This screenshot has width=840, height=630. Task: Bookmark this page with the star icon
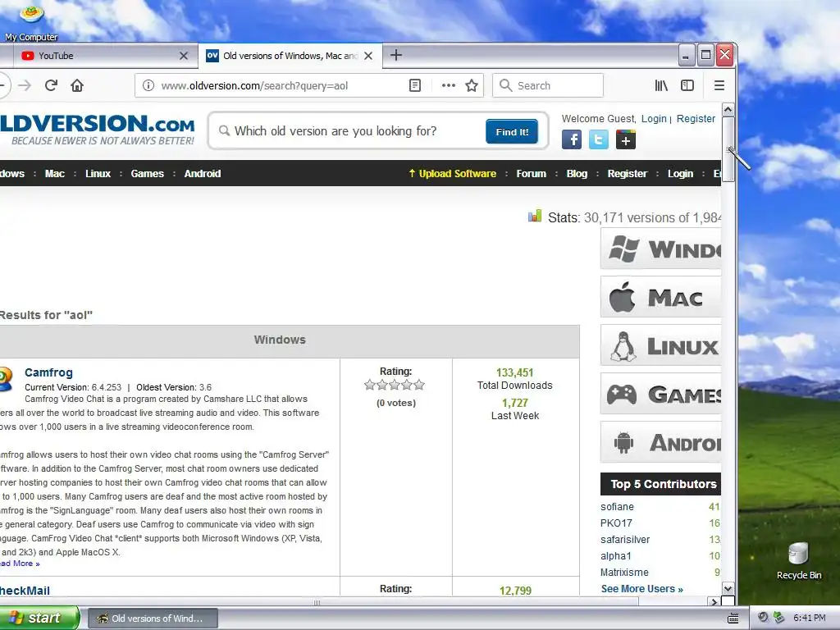tap(472, 85)
